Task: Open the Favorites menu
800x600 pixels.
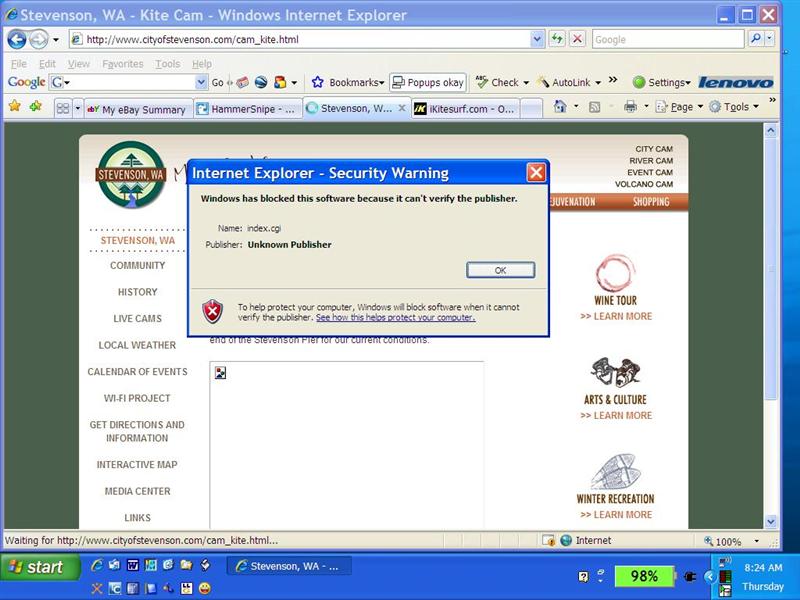Action: click(122, 63)
